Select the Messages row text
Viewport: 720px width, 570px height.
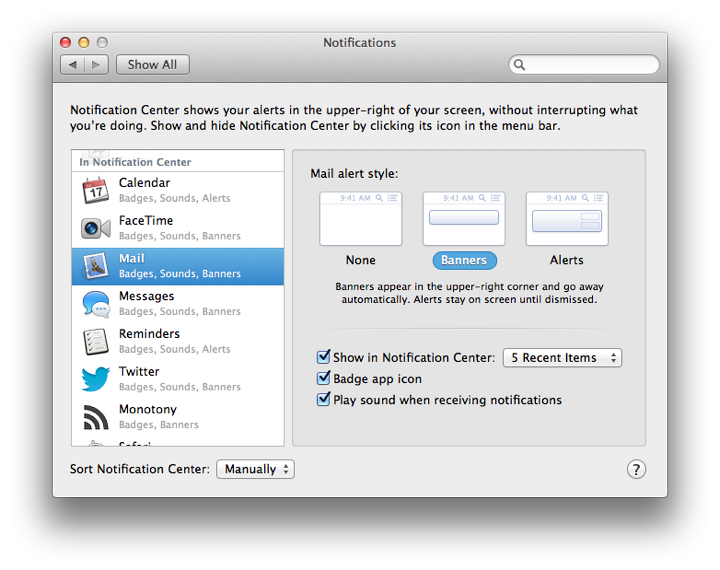tap(180, 304)
